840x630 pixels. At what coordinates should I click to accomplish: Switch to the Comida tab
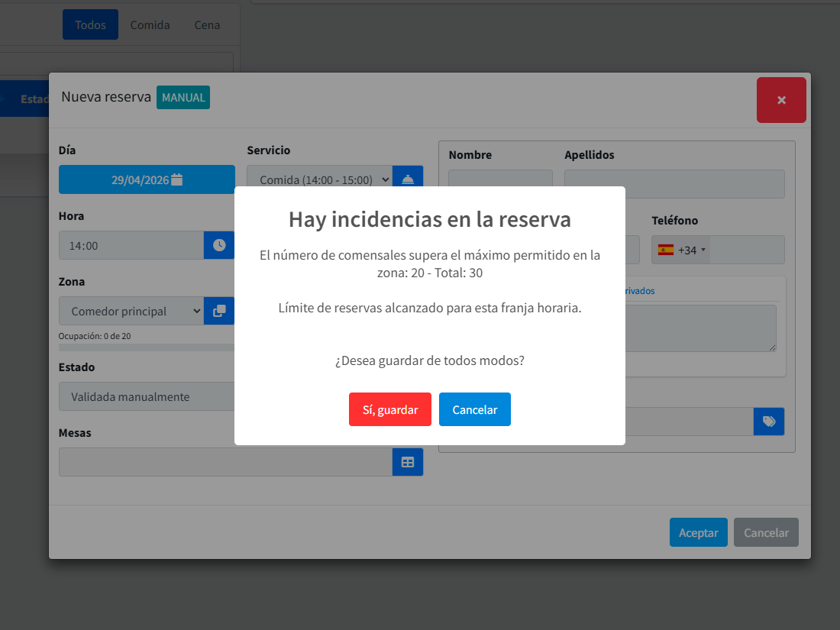(150, 24)
